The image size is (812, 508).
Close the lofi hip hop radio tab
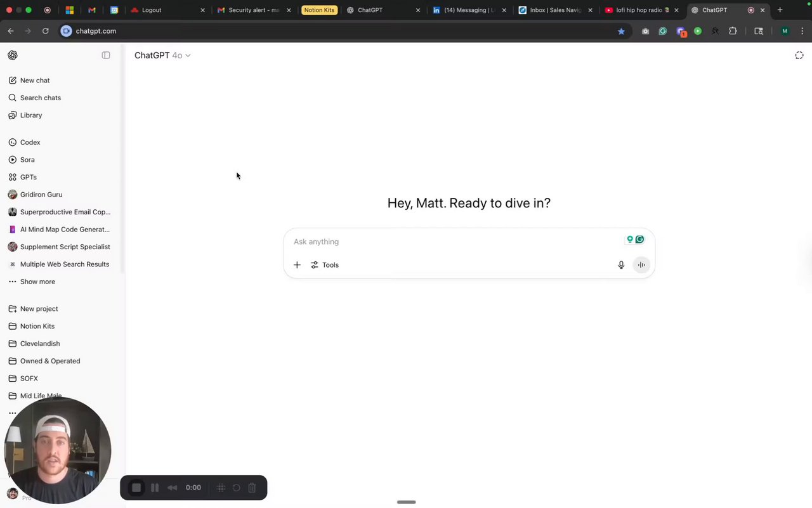click(x=676, y=10)
